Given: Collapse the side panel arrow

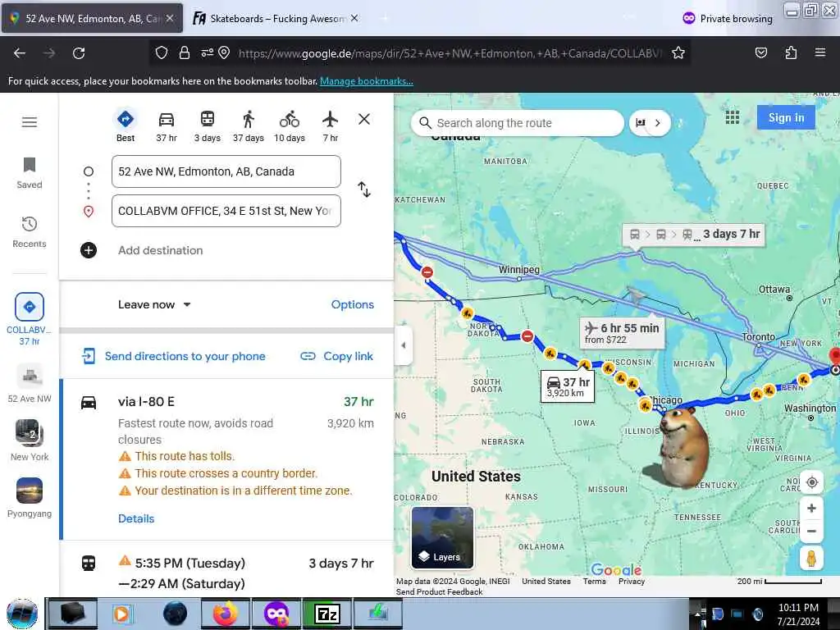Looking at the screenshot, I should coord(404,345).
